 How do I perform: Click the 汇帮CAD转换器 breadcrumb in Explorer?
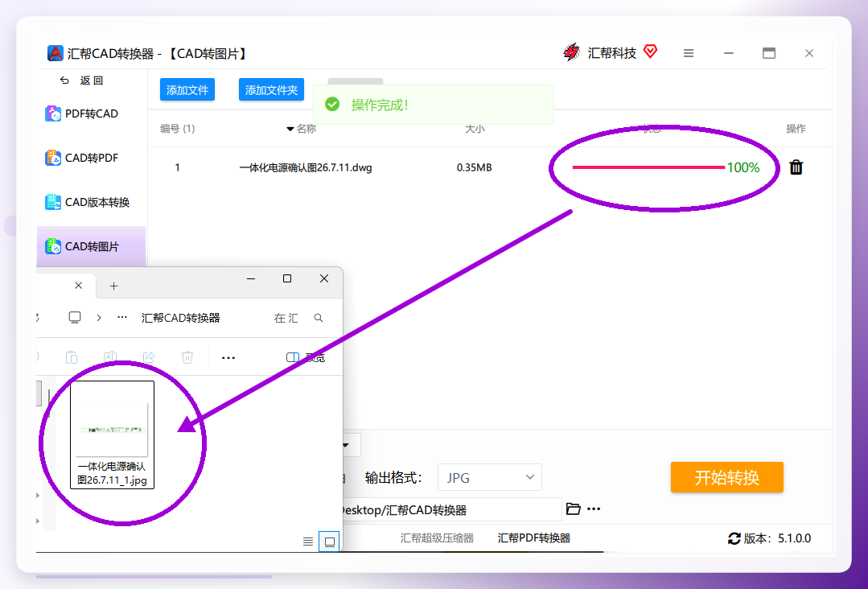click(x=180, y=318)
